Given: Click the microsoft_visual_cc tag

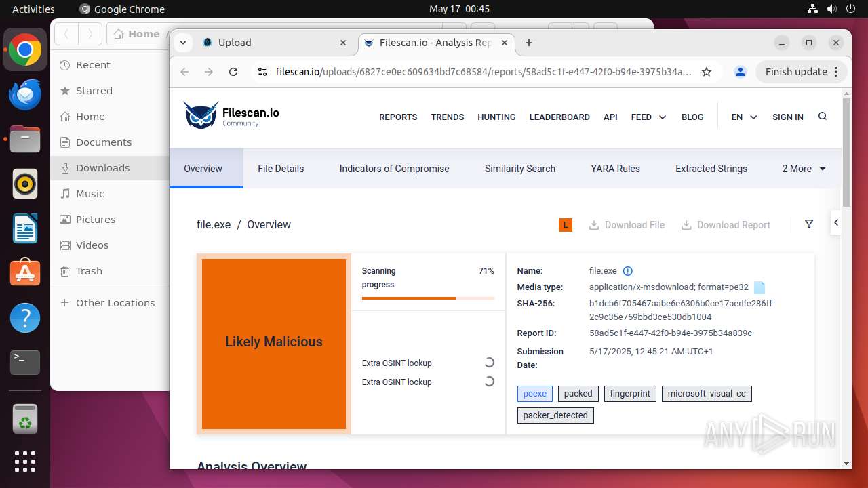Looking at the screenshot, I should click(x=707, y=394).
